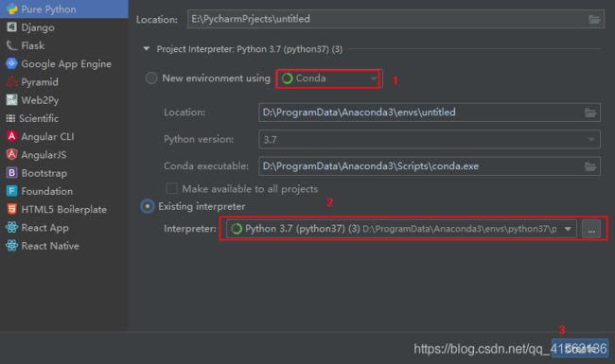
Task: Select the New environment using radio button
Action: pos(151,78)
